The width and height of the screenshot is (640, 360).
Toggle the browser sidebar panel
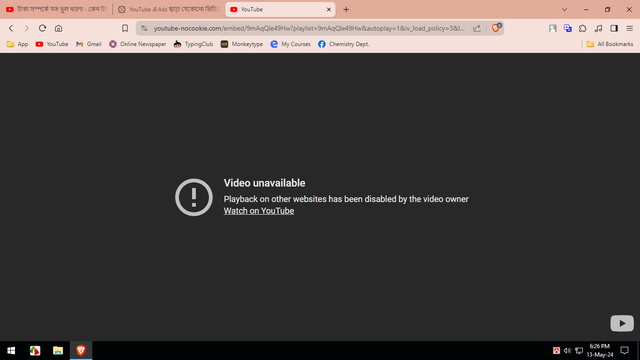614,28
